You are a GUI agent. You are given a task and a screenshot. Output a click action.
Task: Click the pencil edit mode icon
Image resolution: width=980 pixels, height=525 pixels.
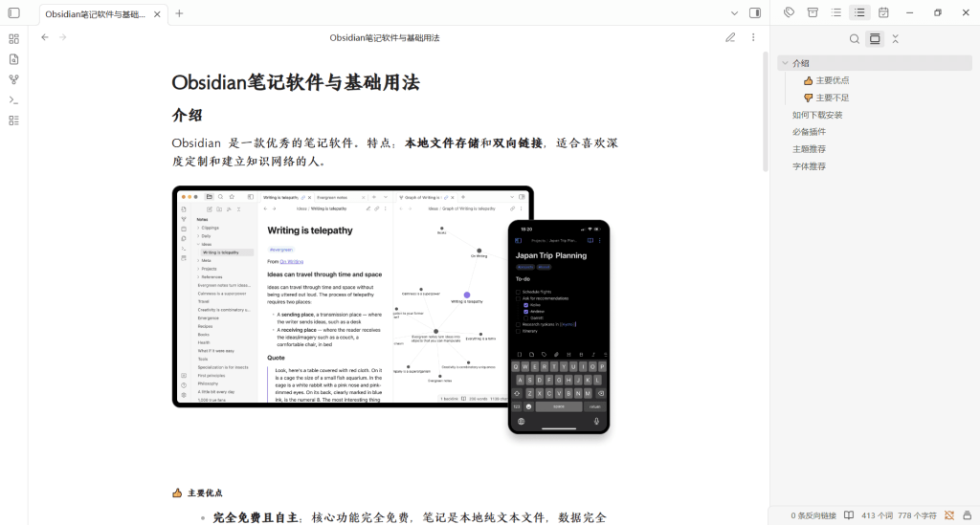click(x=730, y=37)
